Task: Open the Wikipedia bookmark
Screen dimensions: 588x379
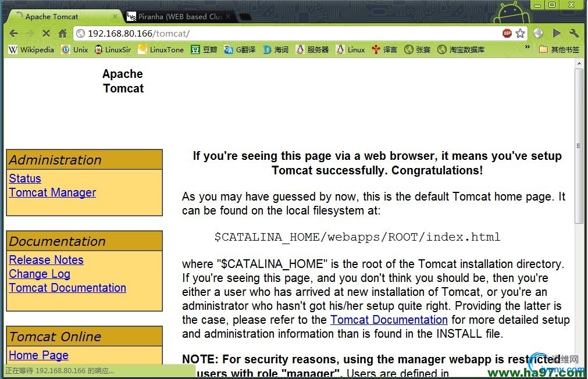Action: click(x=31, y=49)
